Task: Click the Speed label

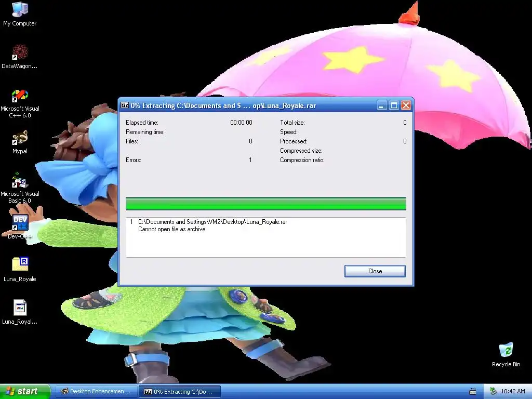Action: click(288, 132)
